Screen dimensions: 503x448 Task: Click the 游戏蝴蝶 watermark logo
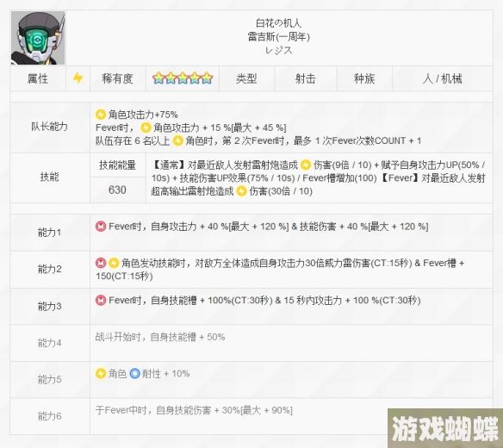click(445, 428)
